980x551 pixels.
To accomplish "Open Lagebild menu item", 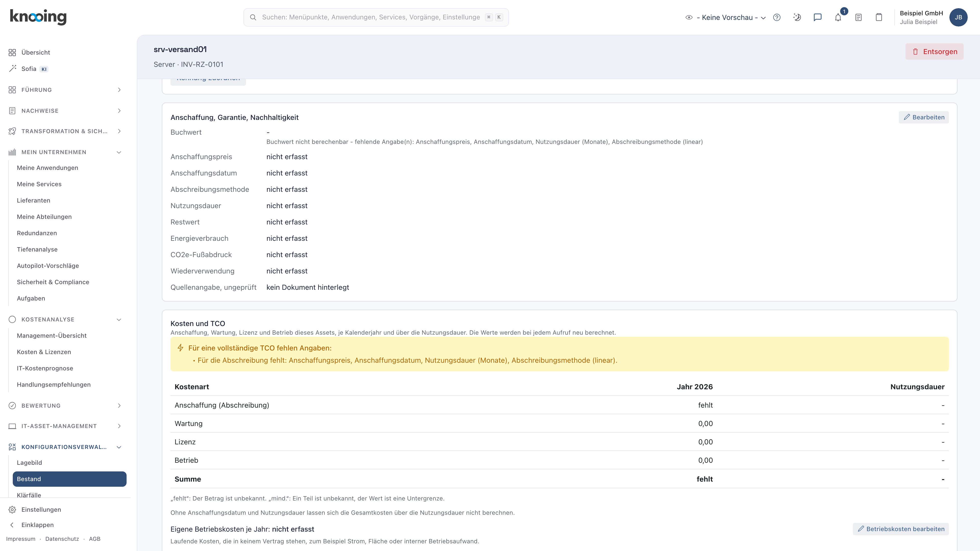I will pos(29,463).
